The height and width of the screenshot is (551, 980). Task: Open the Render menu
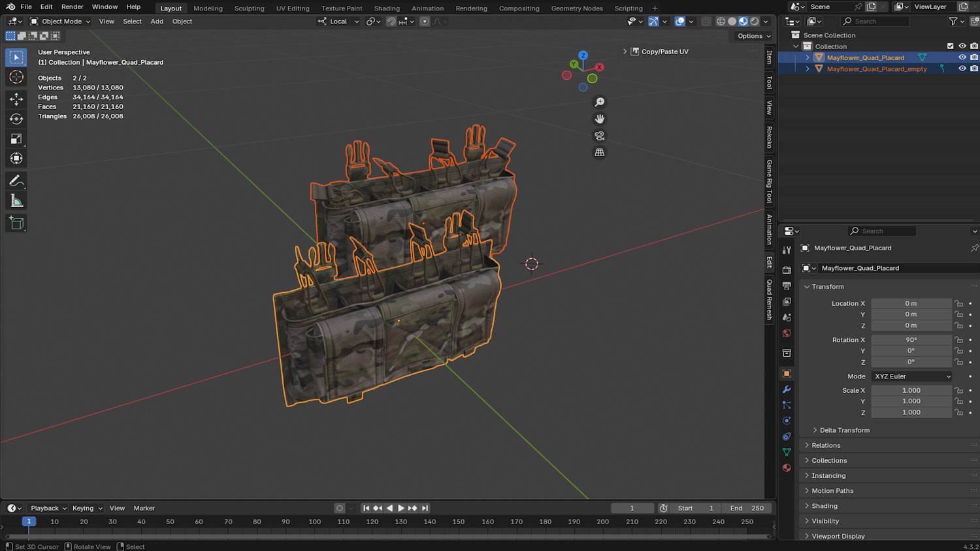point(72,7)
